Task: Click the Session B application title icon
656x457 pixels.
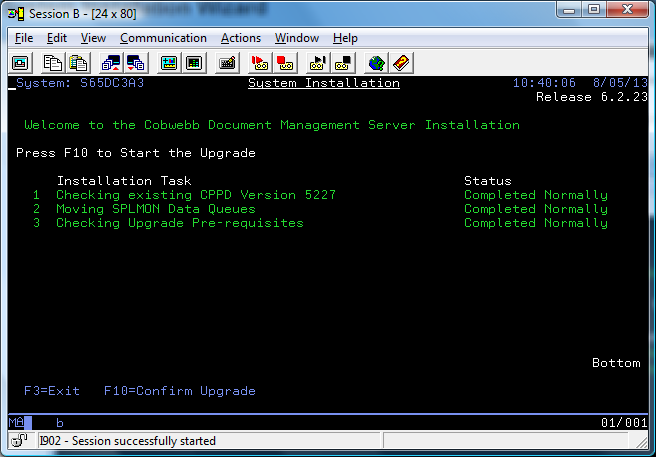Action: [16, 14]
